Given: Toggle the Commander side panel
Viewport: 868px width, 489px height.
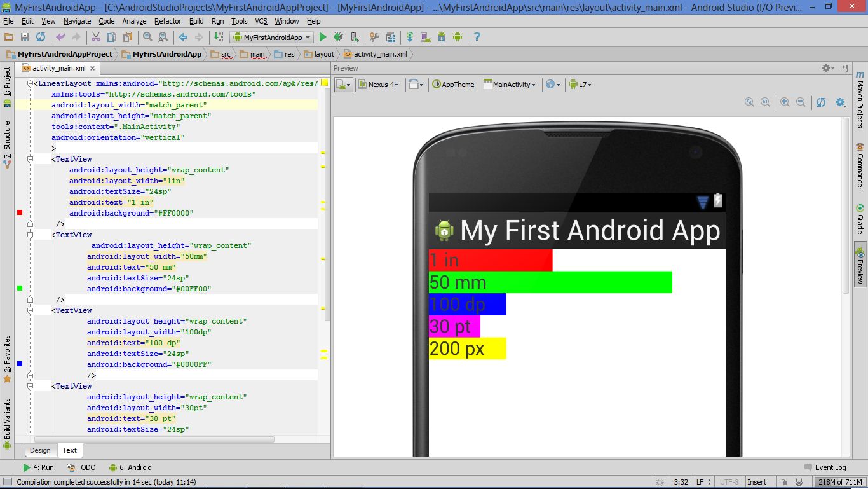Looking at the screenshot, I should 860,166.
